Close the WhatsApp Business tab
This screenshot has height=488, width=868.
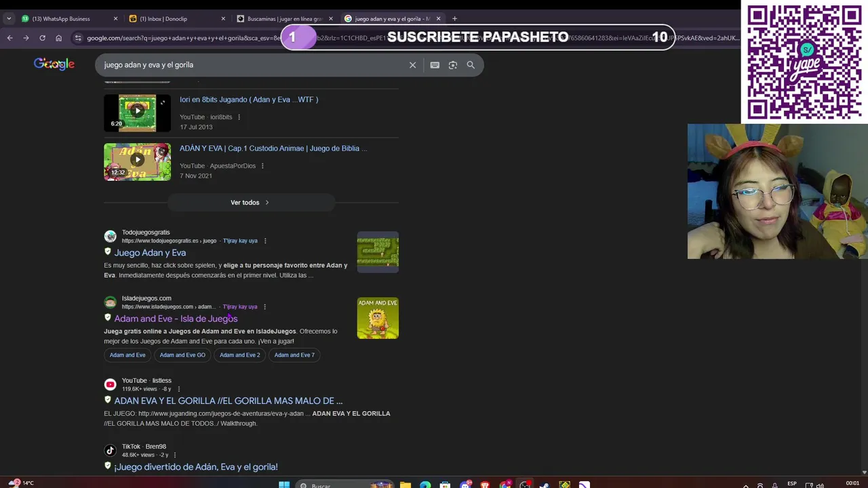tap(115, 18)
